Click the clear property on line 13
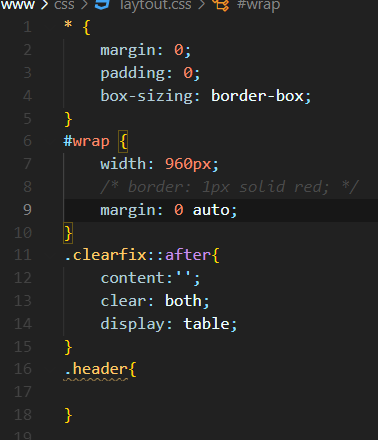 click(123, 301)
